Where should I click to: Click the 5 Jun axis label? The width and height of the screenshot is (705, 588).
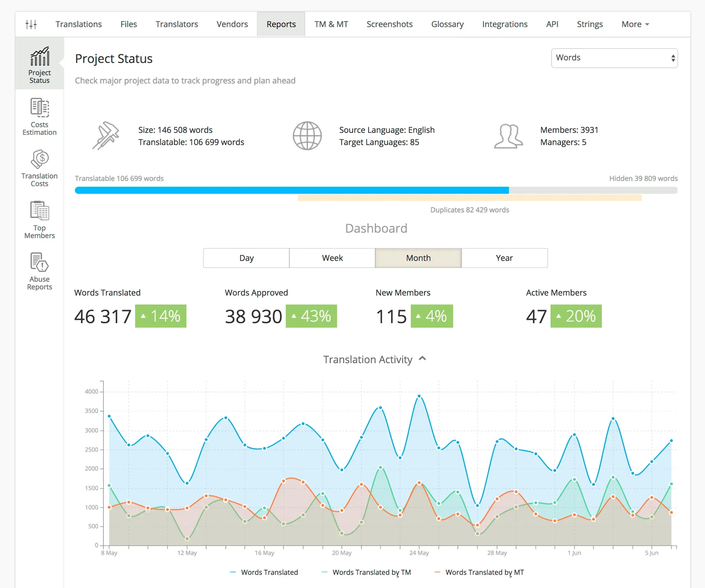tap(652, 553)
